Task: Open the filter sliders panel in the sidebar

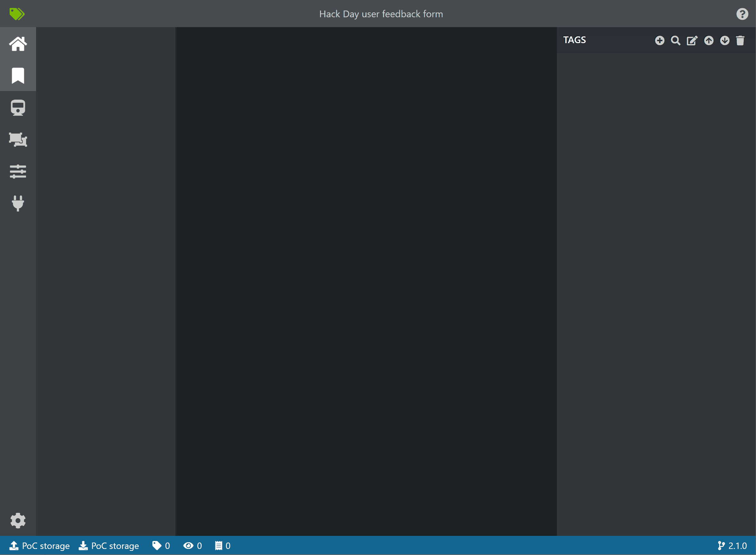Action: point(18,171)
